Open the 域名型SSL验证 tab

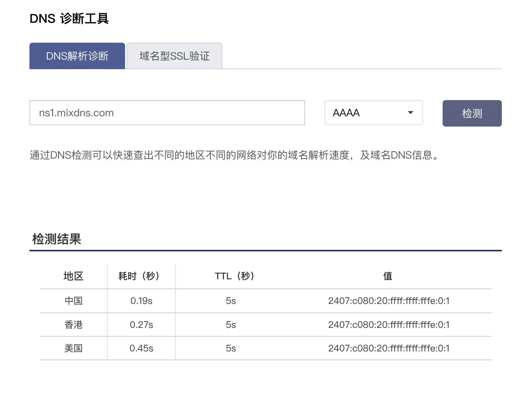click(174, 56)
